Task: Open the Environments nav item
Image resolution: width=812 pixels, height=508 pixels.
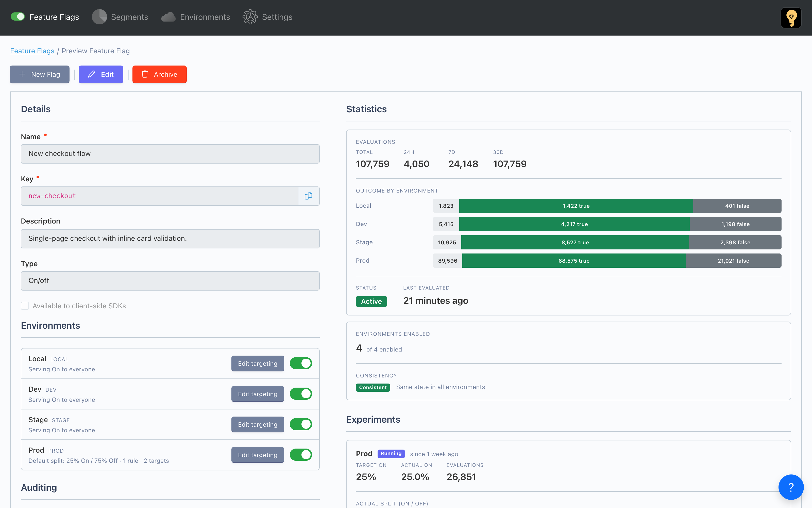Action: (x=196, y=17)
